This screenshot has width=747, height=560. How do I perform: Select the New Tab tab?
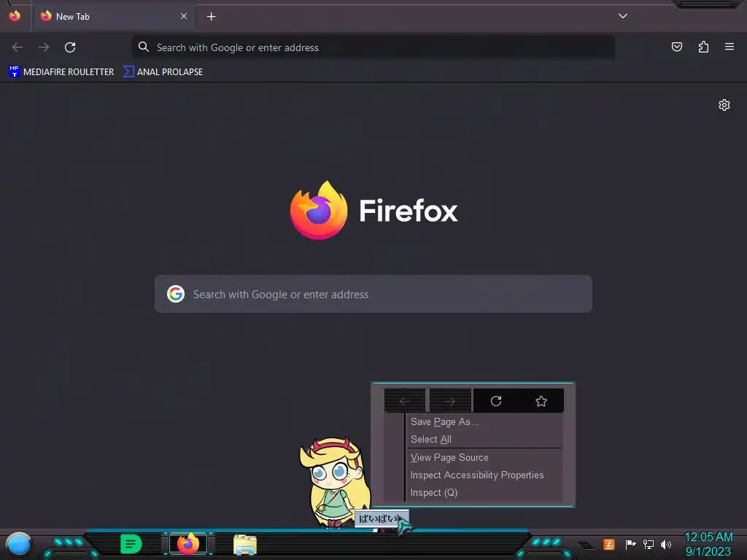[x=112, y=16]
